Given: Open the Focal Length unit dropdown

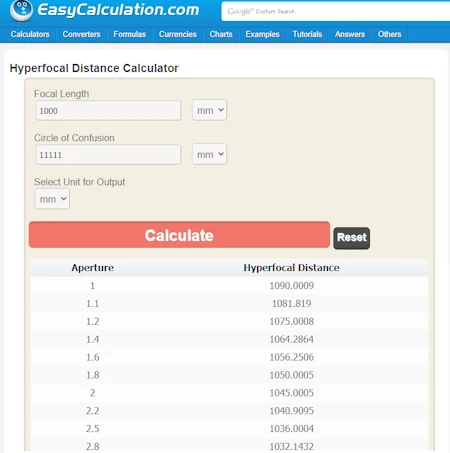Looking at the screenshot, I should click(x=209, y=110).
